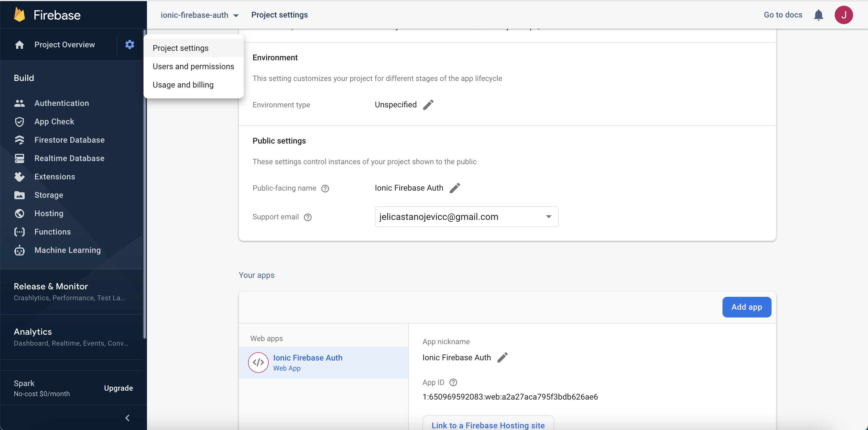Viewport: 868px width, 430px height.
Task: Select Users and permissions menu item
Action: (193, 66)
